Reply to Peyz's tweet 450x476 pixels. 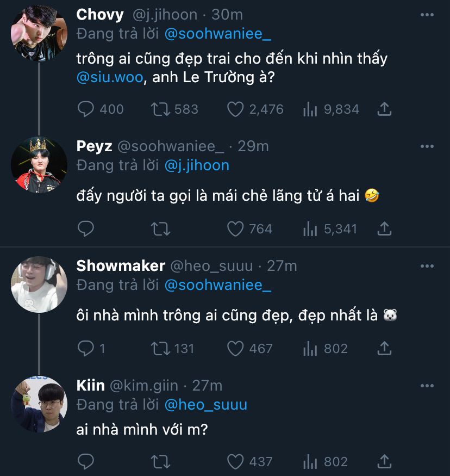tap(86, 229)
